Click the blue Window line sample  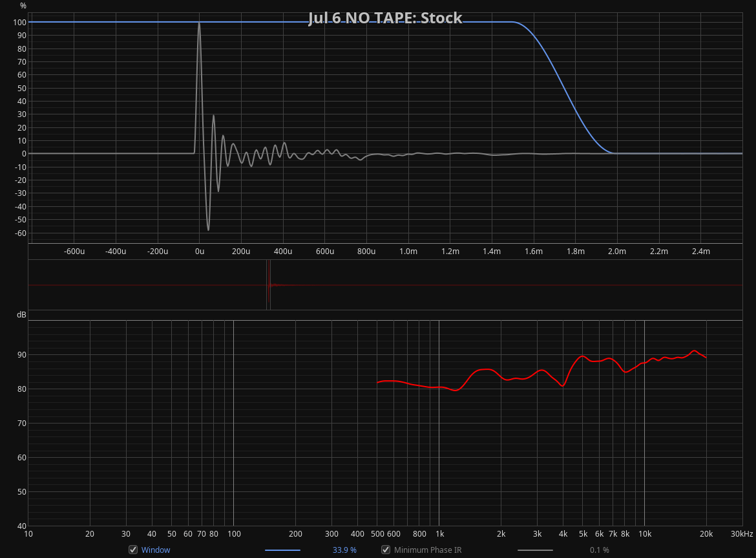[x=282, y=550]
